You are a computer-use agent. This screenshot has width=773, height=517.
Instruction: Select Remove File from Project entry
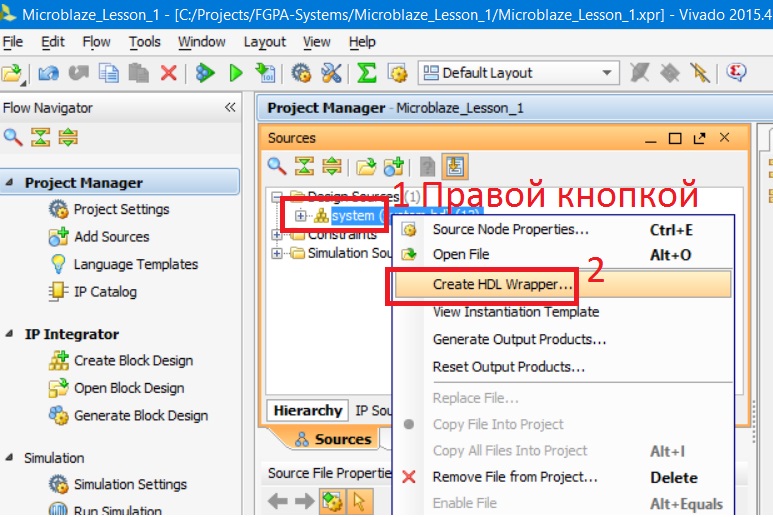pos(514,477)
